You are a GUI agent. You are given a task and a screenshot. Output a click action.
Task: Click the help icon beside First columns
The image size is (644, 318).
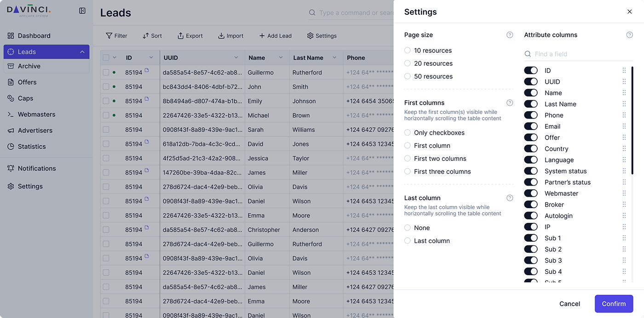(510, 103)
